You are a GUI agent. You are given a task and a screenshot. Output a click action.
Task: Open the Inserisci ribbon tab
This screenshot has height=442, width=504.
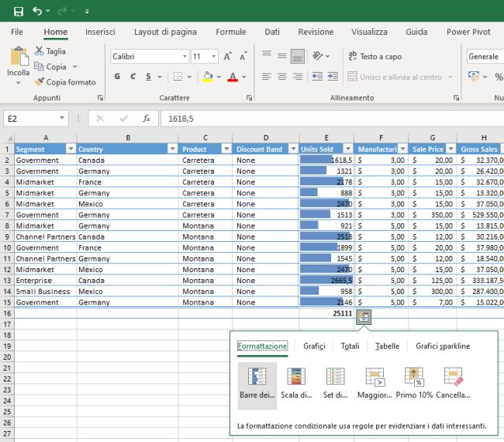click(x=100, y=32)
